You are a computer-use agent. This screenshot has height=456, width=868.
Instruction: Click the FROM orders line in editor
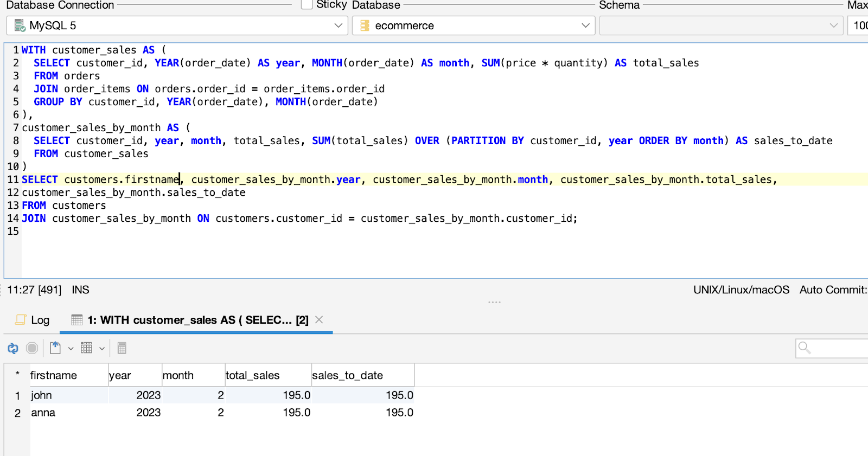(67, 76)
